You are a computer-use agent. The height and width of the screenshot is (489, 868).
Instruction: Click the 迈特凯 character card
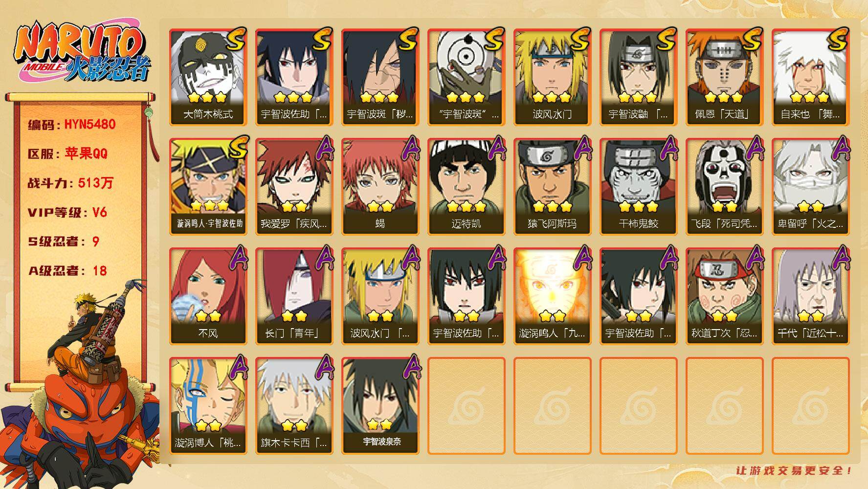tap(467, 187)
